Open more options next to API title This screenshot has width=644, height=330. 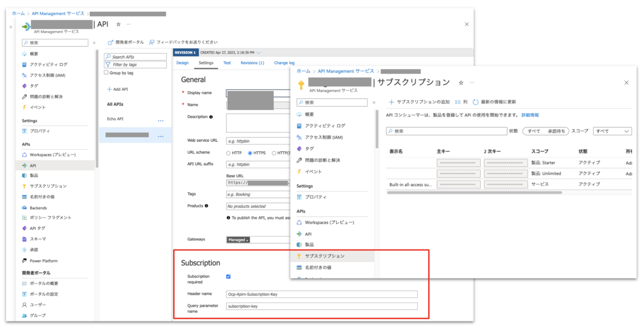coord(129,24)
